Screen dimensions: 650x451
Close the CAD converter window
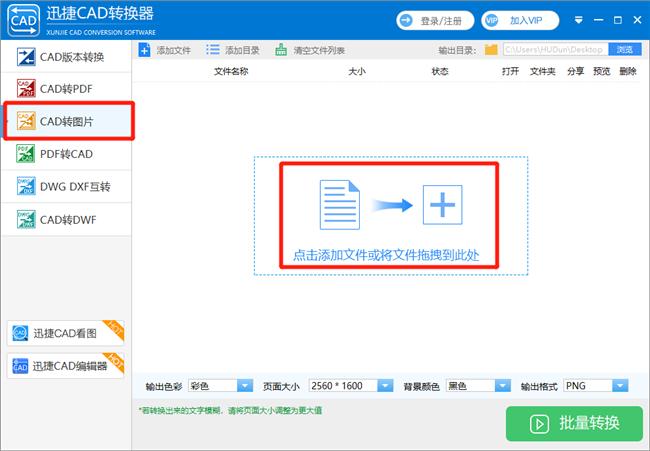coord(638,20)
